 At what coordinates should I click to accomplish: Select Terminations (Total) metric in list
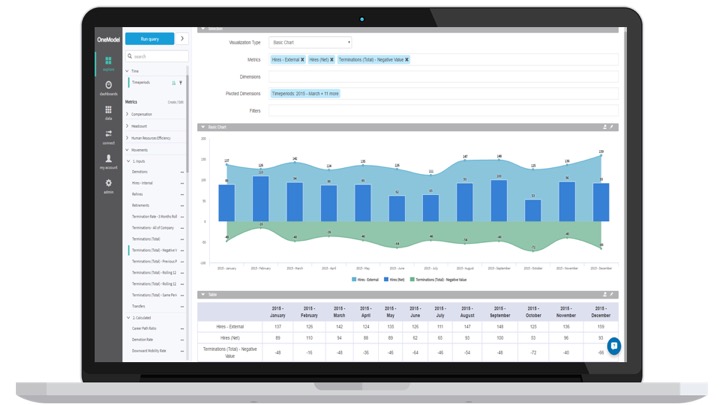[x=147, y=239]
